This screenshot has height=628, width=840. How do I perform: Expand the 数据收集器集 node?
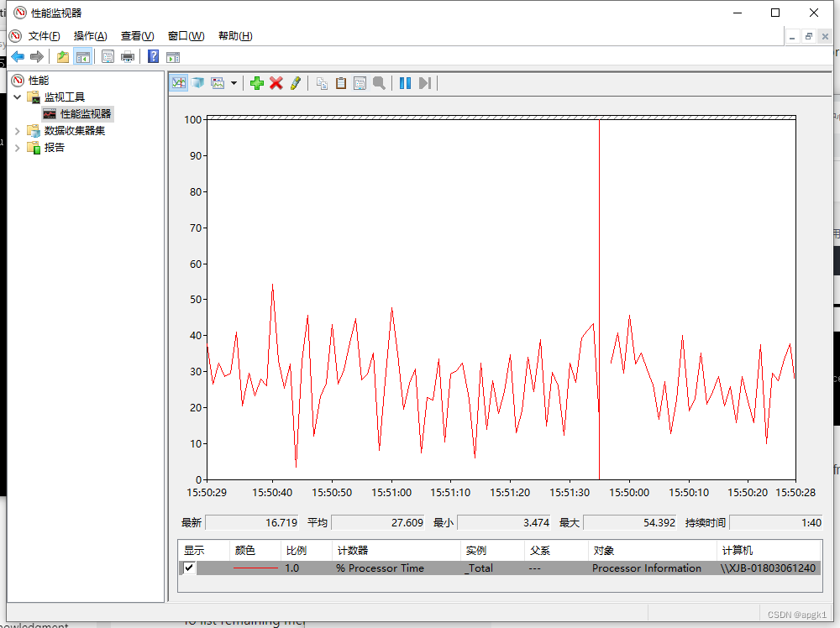17,131
